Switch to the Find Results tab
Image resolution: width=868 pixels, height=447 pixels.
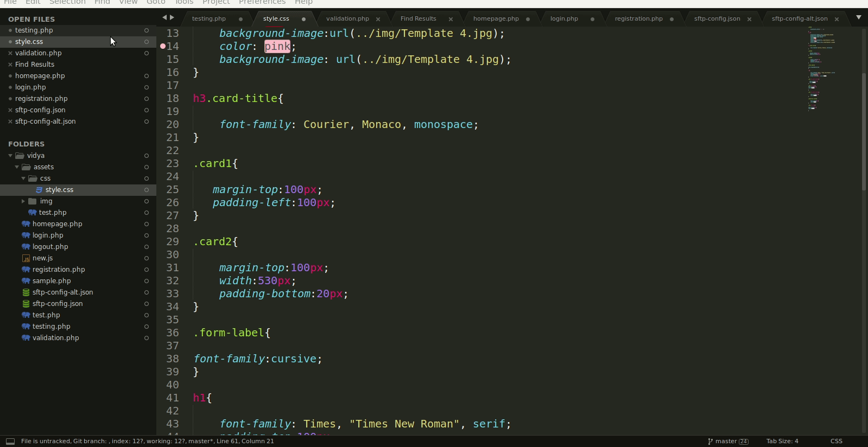pyautogui.click(x=418, y=18)
